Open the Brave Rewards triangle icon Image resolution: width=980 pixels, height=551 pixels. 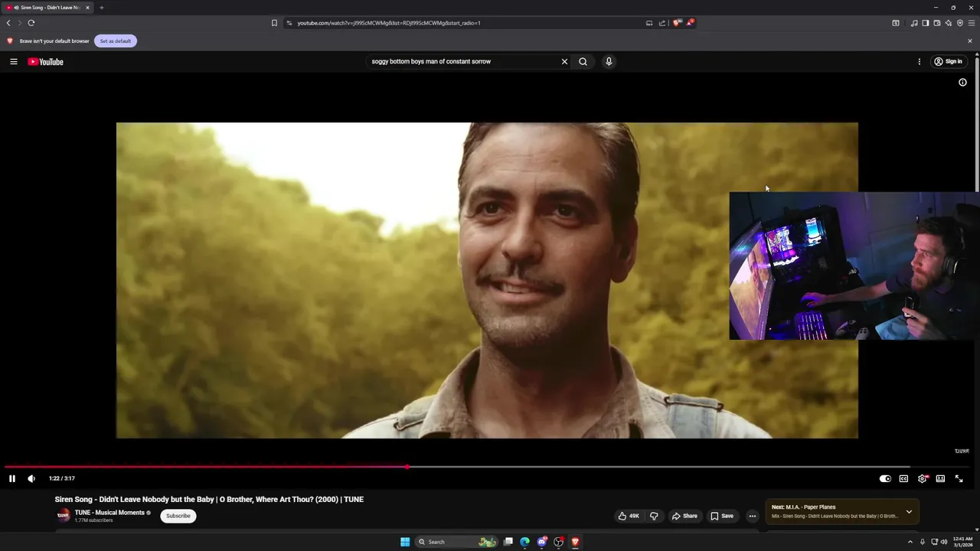click(690, 23)
